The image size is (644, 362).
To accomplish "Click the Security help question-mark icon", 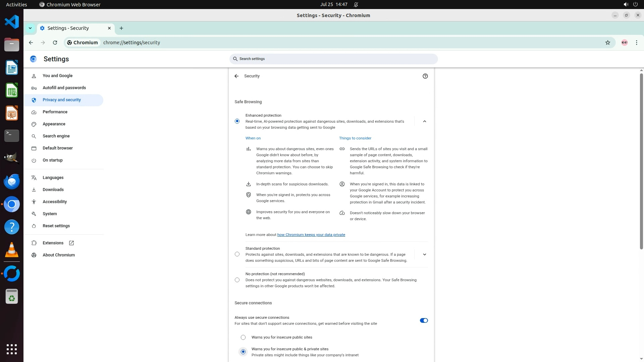I will point(425,76).
